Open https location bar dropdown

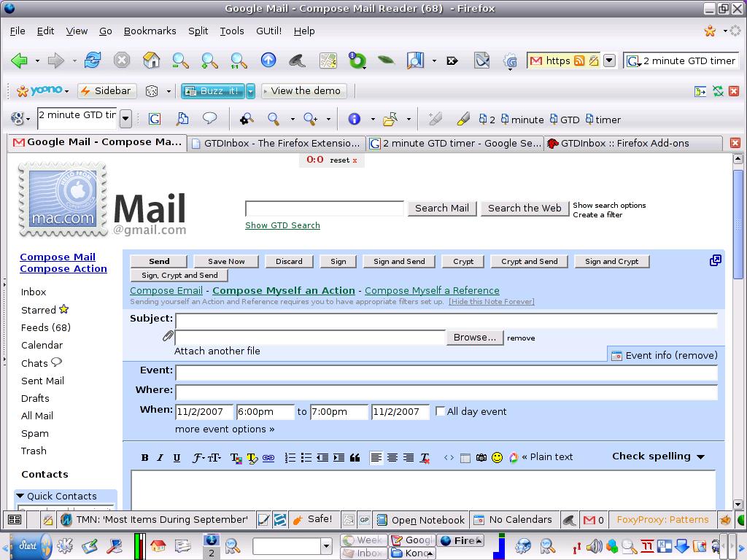click(x=609, y=61)
